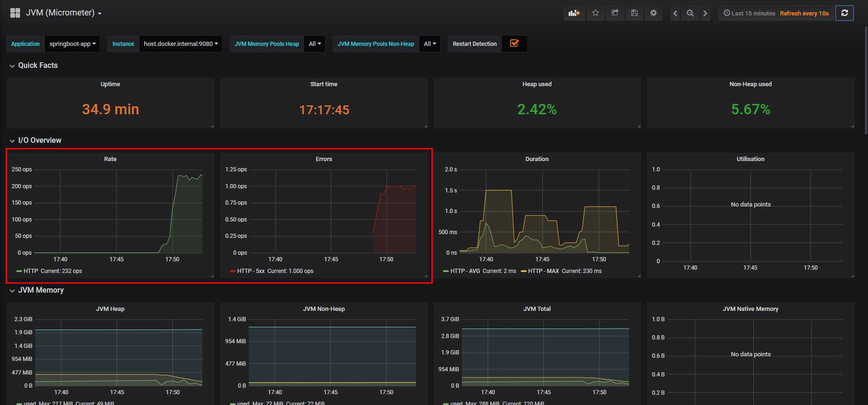The image size is (868, 405).
Task: Open the Errors panel title menu
Action: pos(324,159)
